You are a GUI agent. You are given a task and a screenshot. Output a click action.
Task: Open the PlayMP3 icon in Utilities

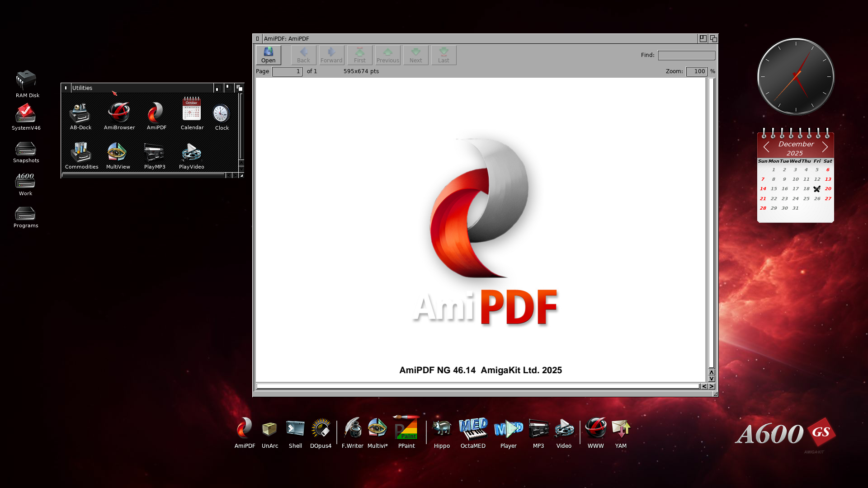pyautogui.click(x=154, y=153)
